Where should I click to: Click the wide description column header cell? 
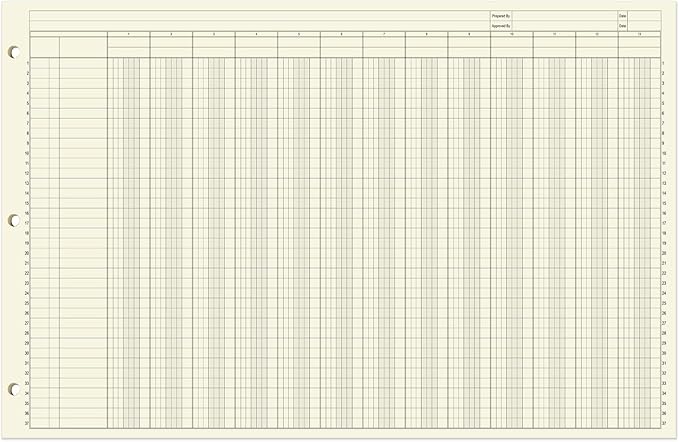[83, 47]
